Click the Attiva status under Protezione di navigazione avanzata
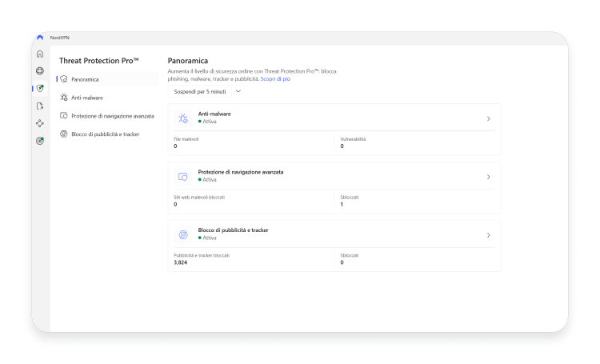 (207, 179)
